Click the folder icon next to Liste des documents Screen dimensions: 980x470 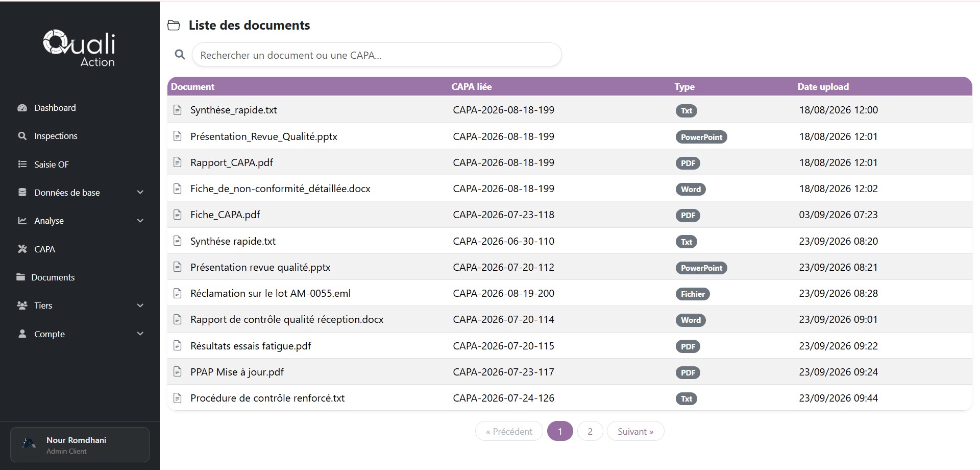click(x=174, y=25)
